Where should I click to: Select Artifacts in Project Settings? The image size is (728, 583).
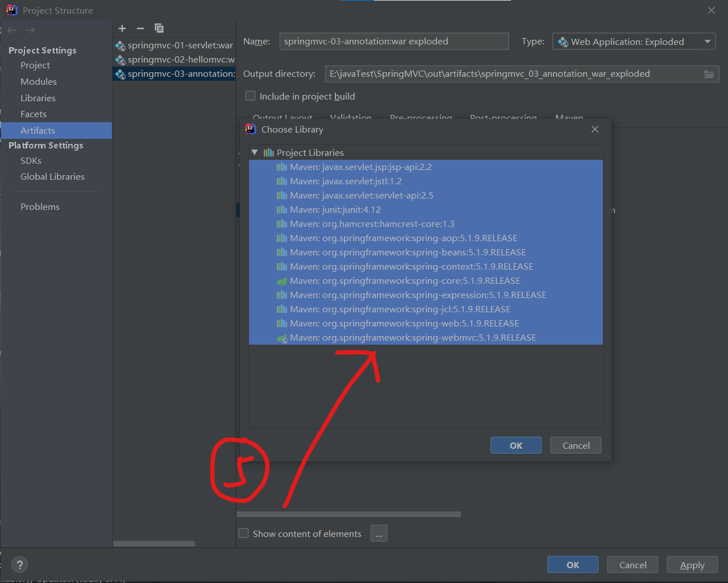(56, 131)
